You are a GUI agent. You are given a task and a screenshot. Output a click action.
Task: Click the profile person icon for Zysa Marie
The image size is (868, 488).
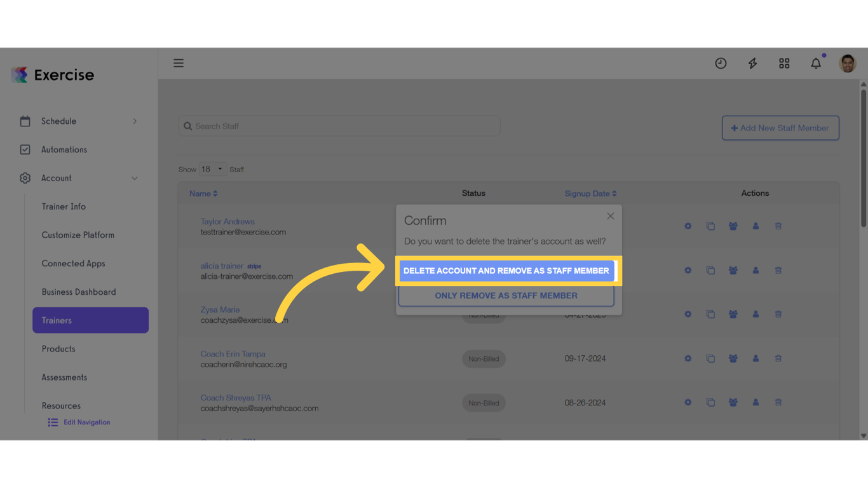pyautogui.click(x=756, y=314)
